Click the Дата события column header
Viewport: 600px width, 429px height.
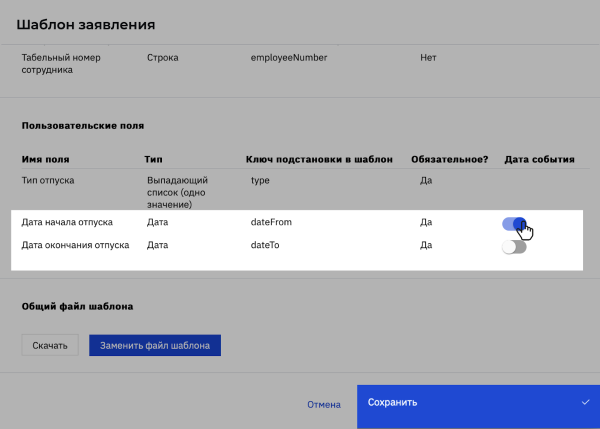click(540, 159)
